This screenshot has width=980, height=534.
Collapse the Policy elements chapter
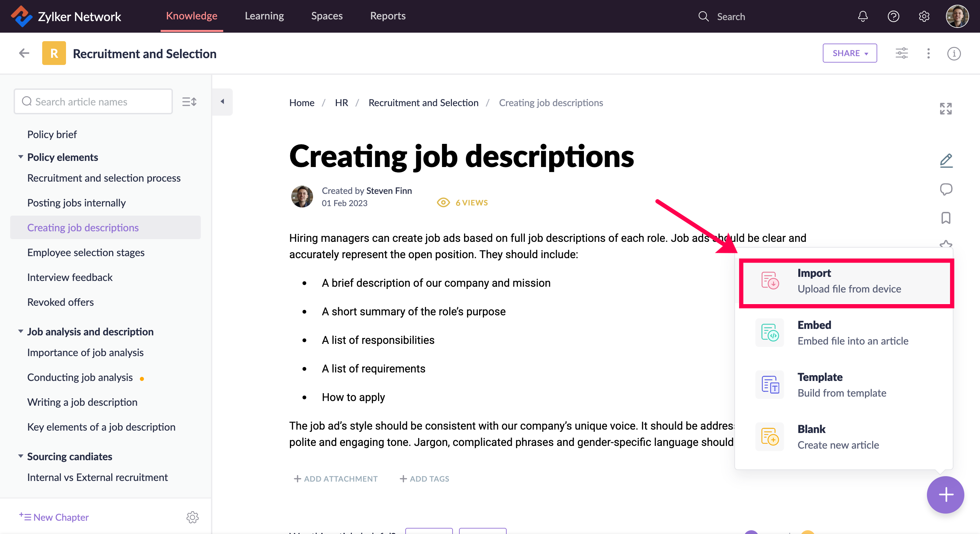pyautogui.click(x=20, y=157)
